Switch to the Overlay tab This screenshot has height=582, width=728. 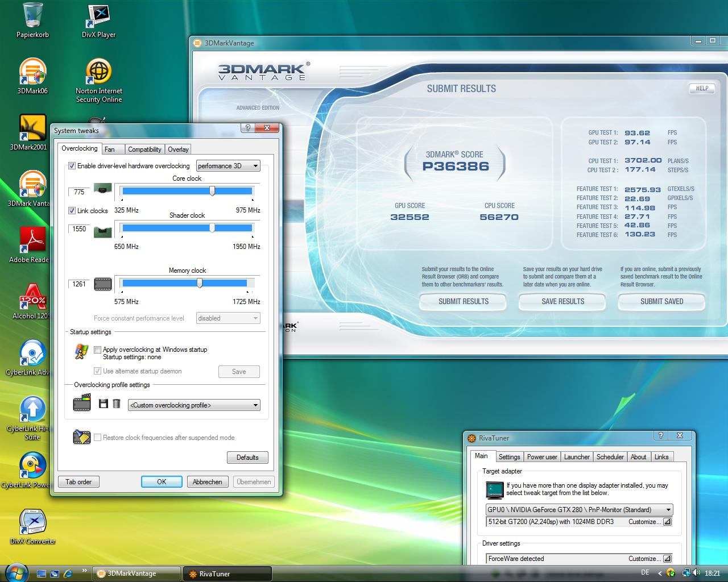click(x=178, y=149)
